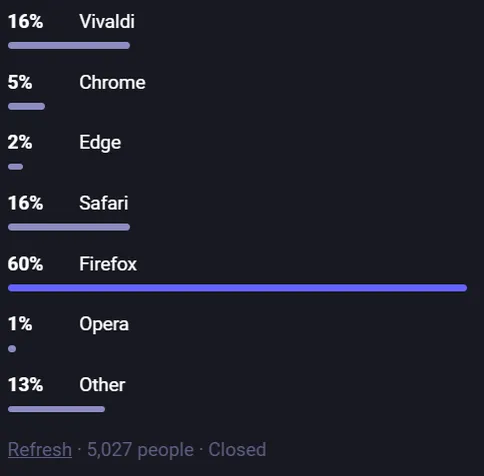Click the Vivaldi result bar
Viewport: 484px width, 476px height.
point(69,46)
